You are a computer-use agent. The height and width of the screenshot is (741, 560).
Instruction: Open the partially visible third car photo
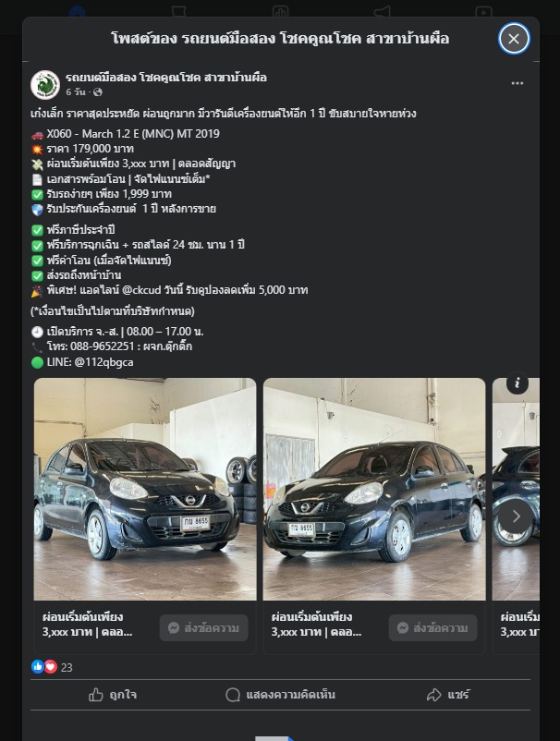[x=516, y=489]
